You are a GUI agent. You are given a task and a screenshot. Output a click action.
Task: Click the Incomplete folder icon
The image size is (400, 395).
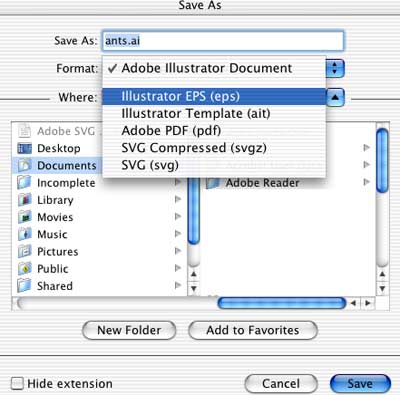25,183
